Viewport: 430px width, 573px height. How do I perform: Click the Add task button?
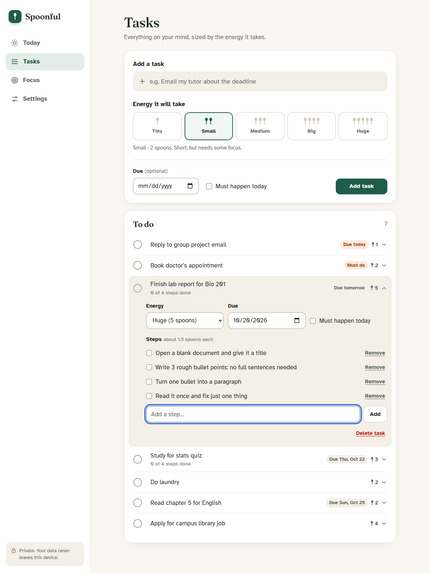point(361,186)
